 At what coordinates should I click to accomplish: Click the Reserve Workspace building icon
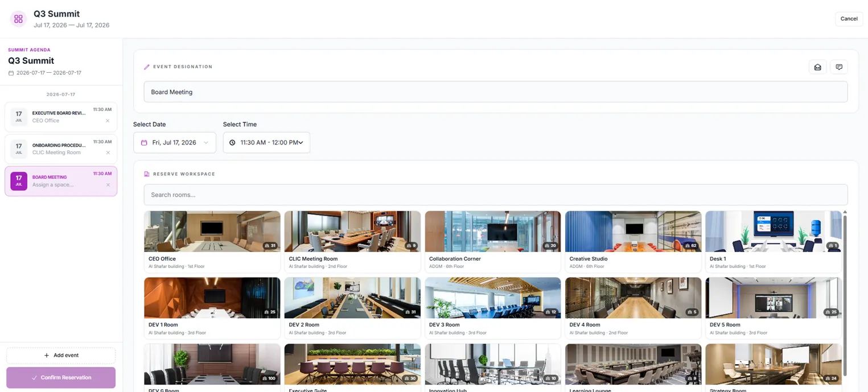pos(147,174)
